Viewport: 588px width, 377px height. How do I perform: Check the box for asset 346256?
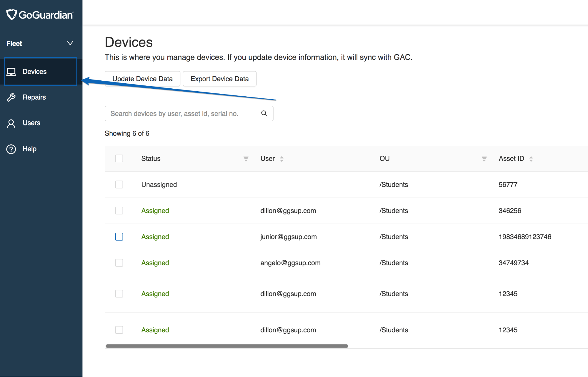(x=119, y=211)
